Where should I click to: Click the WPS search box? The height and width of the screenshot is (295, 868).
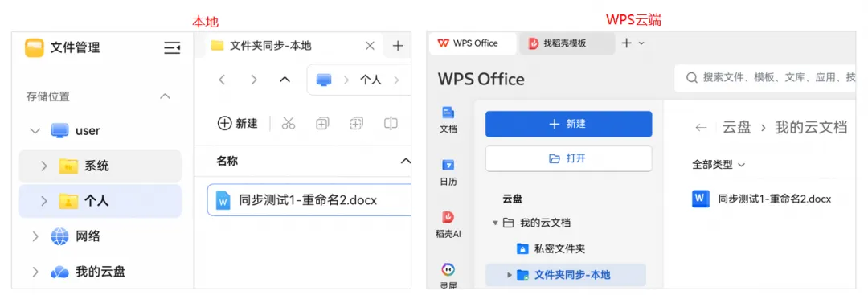pyautogui.click(x=766, y=77)
